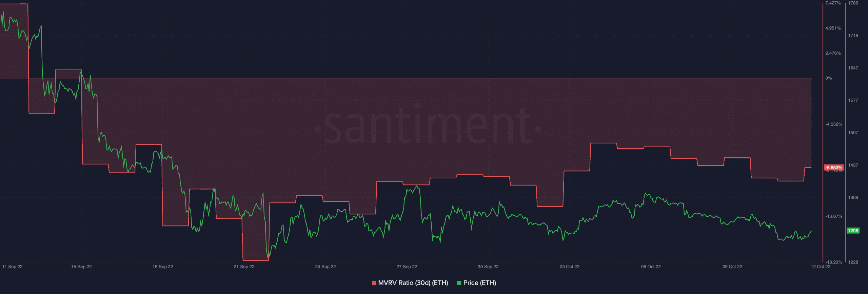
Task: Select the 09 Oct 22 date label
Action: click(732, 267)
